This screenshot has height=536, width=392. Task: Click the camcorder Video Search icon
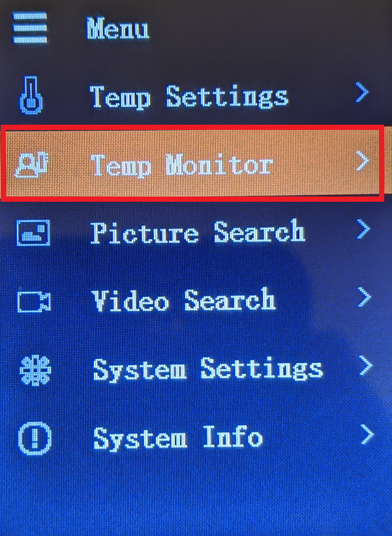coord(34,302)
